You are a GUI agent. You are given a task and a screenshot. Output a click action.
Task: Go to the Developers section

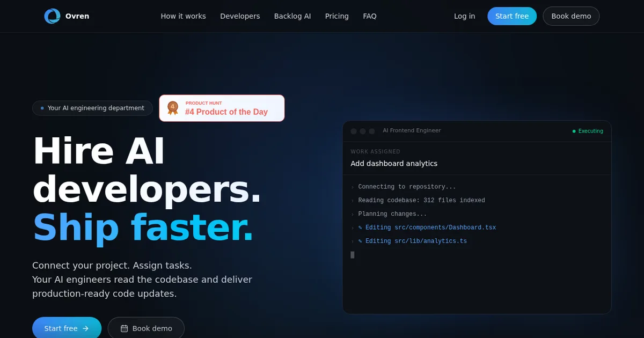coord(240,16)
